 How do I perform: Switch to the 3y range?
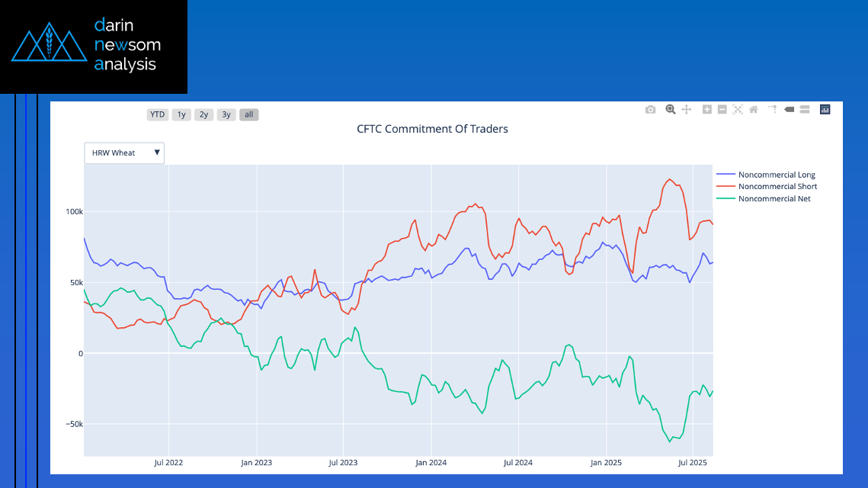[226, 115]
